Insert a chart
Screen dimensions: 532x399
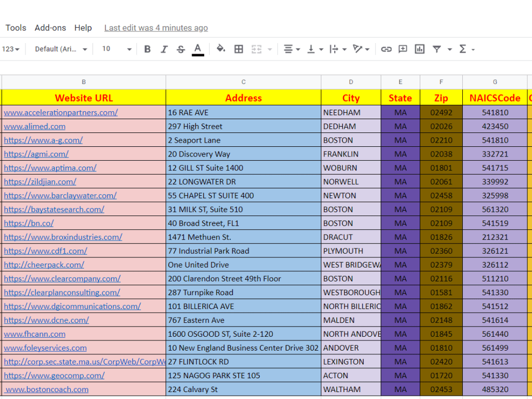[x=420, y=49]
